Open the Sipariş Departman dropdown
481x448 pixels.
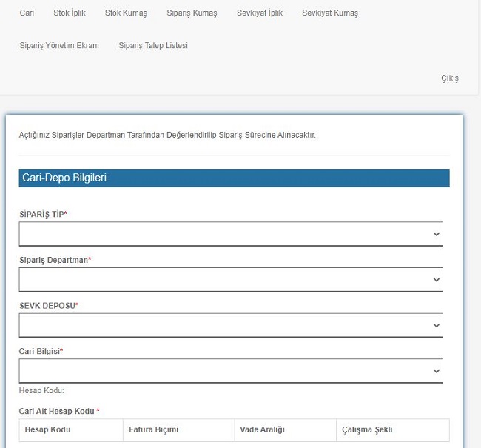pos(231,280)
